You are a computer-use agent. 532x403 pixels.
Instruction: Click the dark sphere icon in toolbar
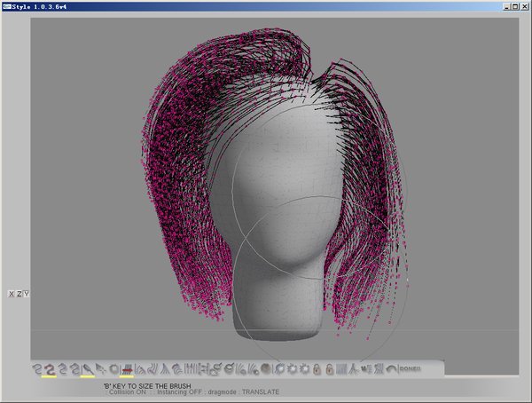[x=265, y=368]
